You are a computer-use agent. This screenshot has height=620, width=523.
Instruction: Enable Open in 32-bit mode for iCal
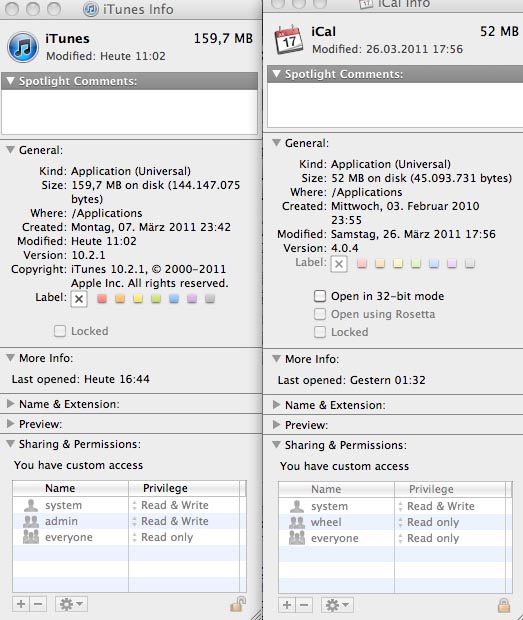(x=320, y=296)
